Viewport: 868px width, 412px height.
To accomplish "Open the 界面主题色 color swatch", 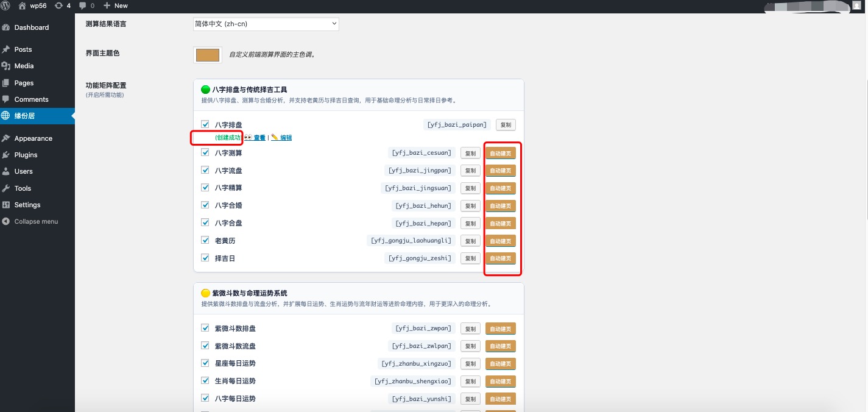I will (x=208, y=55).
